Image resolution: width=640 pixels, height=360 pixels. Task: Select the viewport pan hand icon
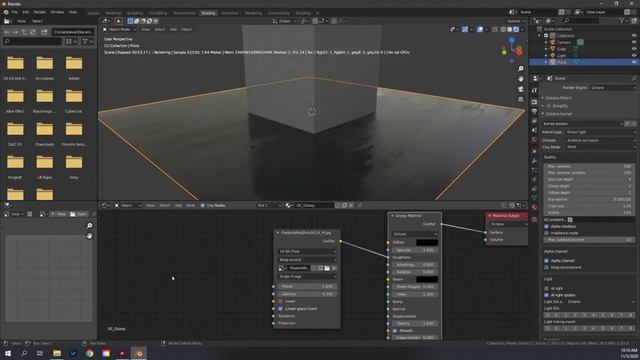pyautogui.click(x=520, y=79)
